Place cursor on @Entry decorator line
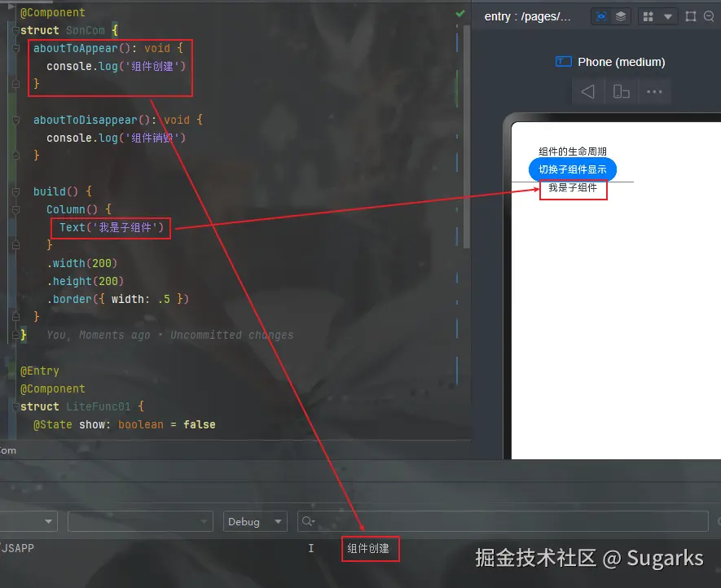This screenshot has width=721, height=588. click(x=40, y=371)
